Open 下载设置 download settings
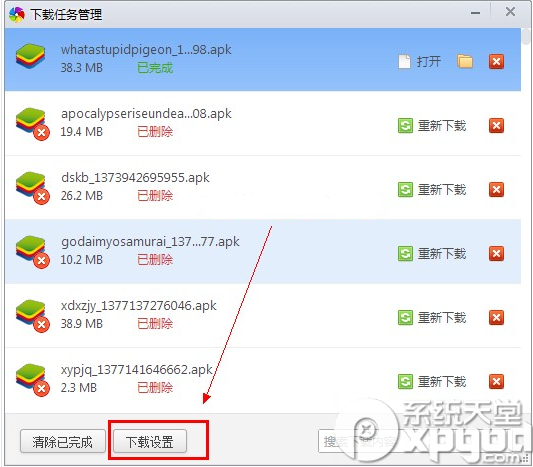Image resolution: width=533 pixels, height=467 pixels. pyautogui.click(x=150, y=442)
